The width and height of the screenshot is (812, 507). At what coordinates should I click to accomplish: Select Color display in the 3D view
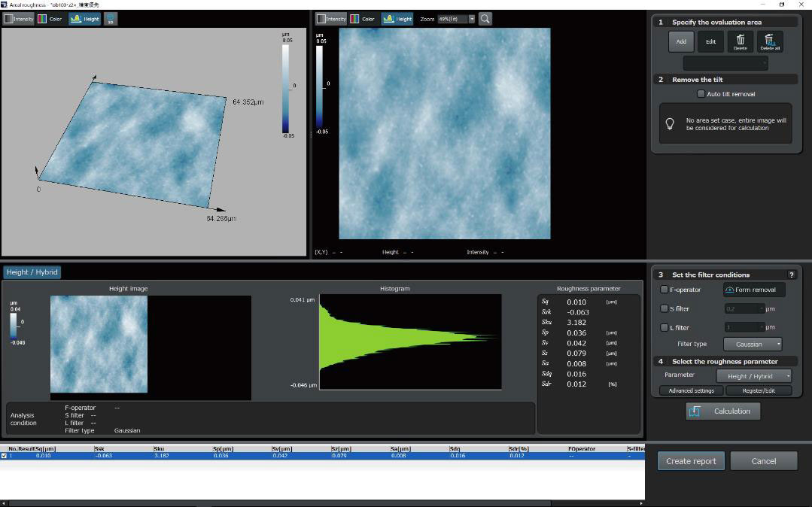[x=50, y=19]
